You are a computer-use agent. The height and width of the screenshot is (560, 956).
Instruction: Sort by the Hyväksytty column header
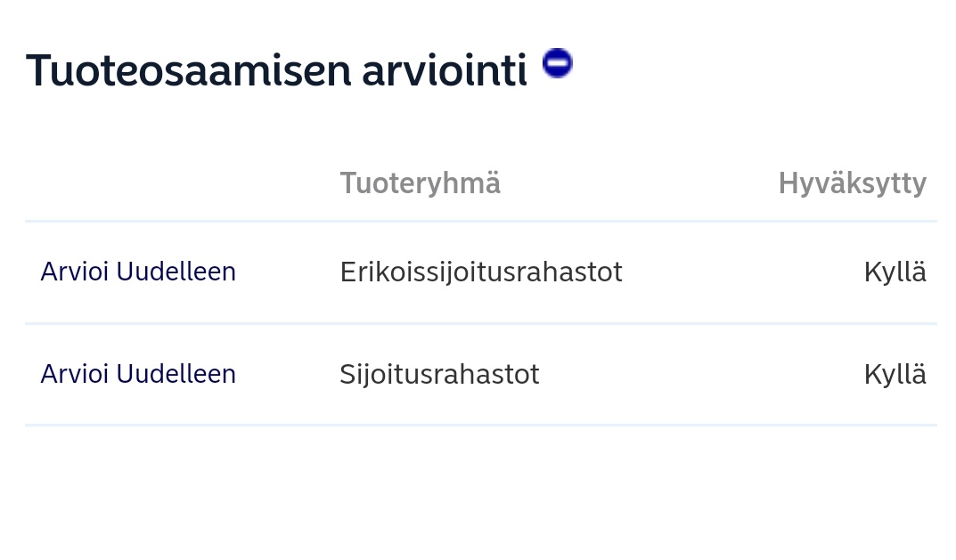[x=853, y=183]
